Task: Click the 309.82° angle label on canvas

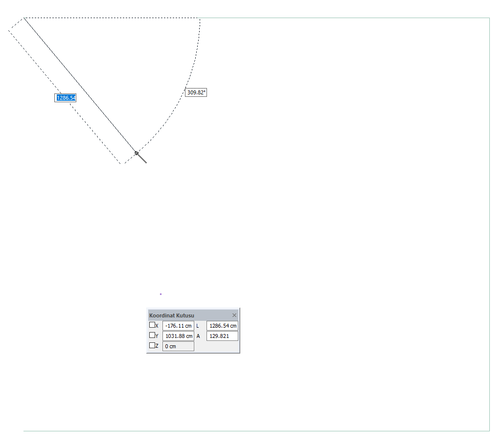Action: click(196, 92)
